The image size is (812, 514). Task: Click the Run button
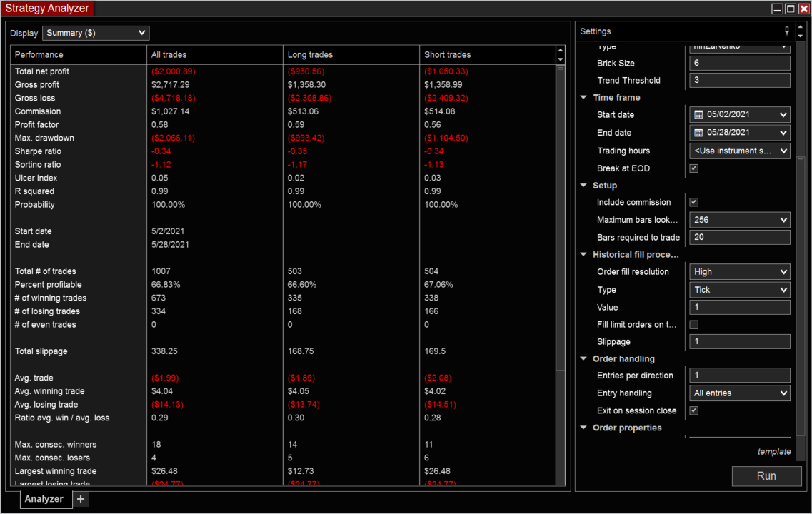766,475
